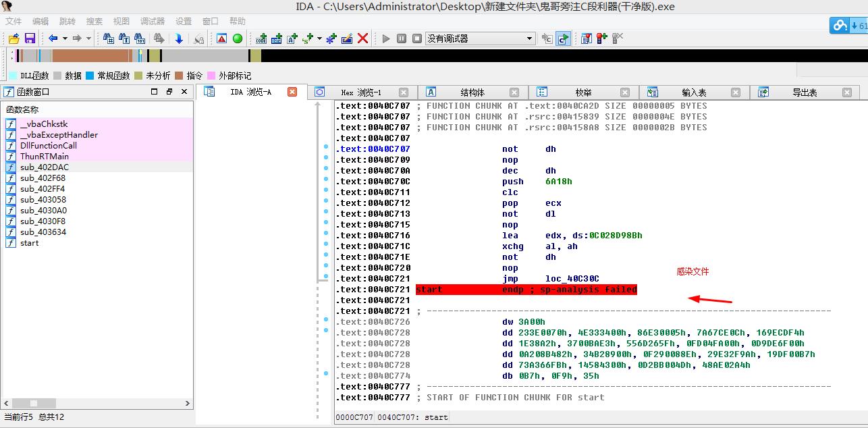Image resolution: width=868 pixels, height=428 pixels.
Task: Select ThunRTMain in function list
Action: click(x=99, y=157)
